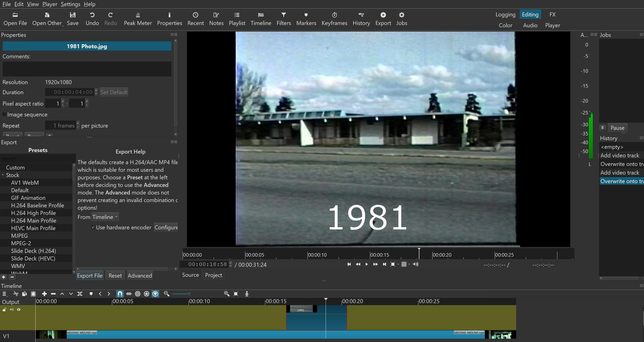Collapse the Stock presets group

point(3,175)
